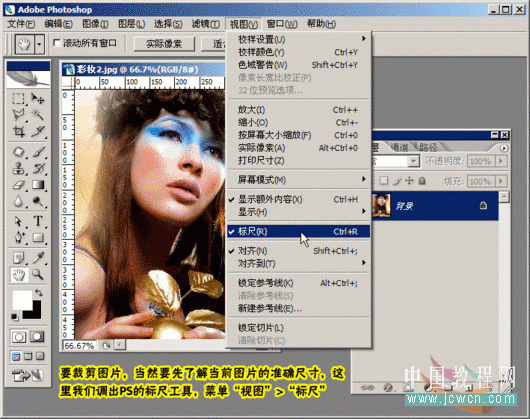Select the Notes tool
Screen dimensions: 530x419
click(x=18, y=258)
